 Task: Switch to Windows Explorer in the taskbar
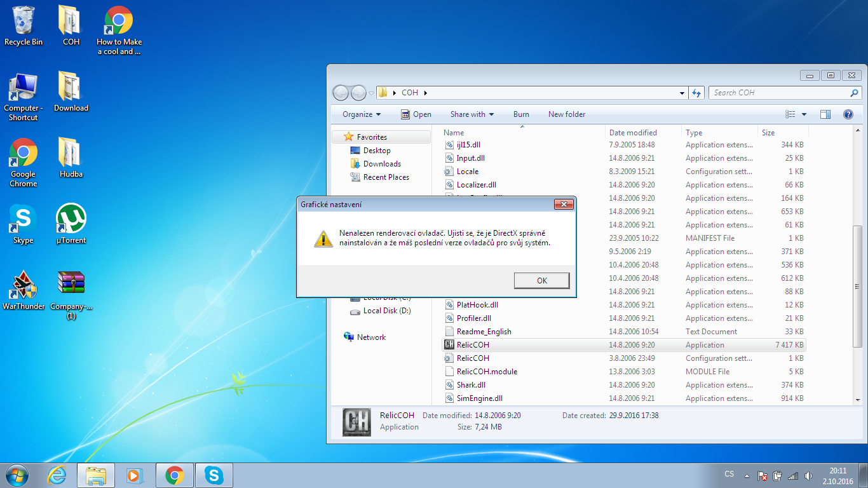(96, 475)
